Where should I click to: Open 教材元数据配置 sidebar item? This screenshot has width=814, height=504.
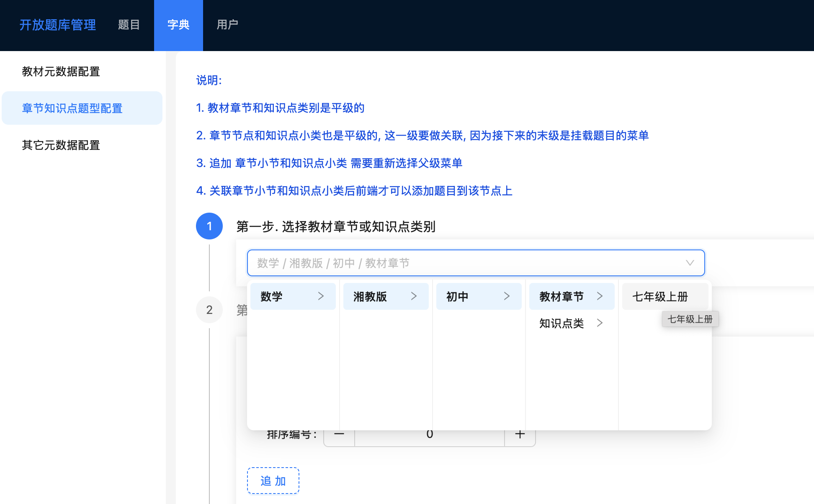(61, 72)
